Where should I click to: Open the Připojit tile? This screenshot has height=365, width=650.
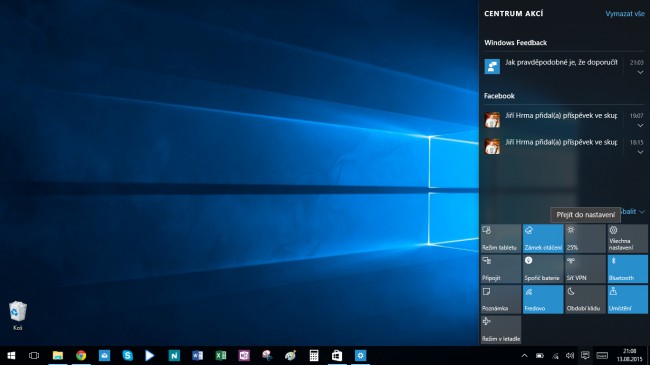[x=501, y=269]
